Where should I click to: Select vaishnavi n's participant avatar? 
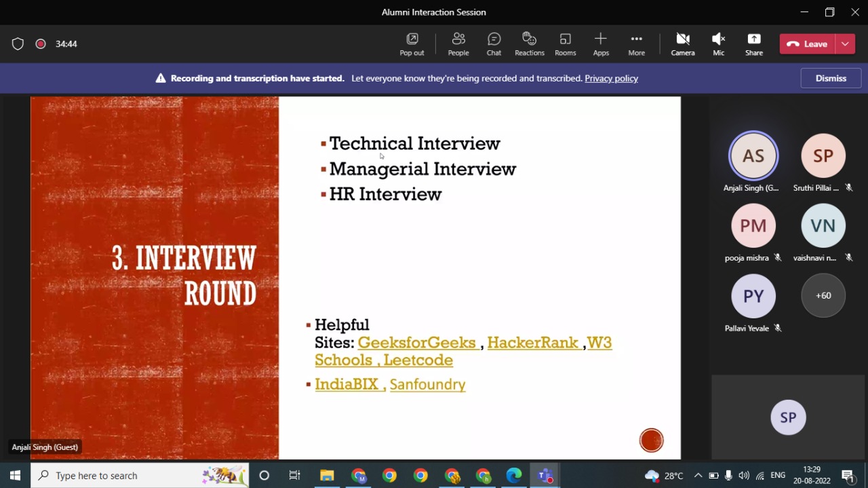[x=823, y=225]
